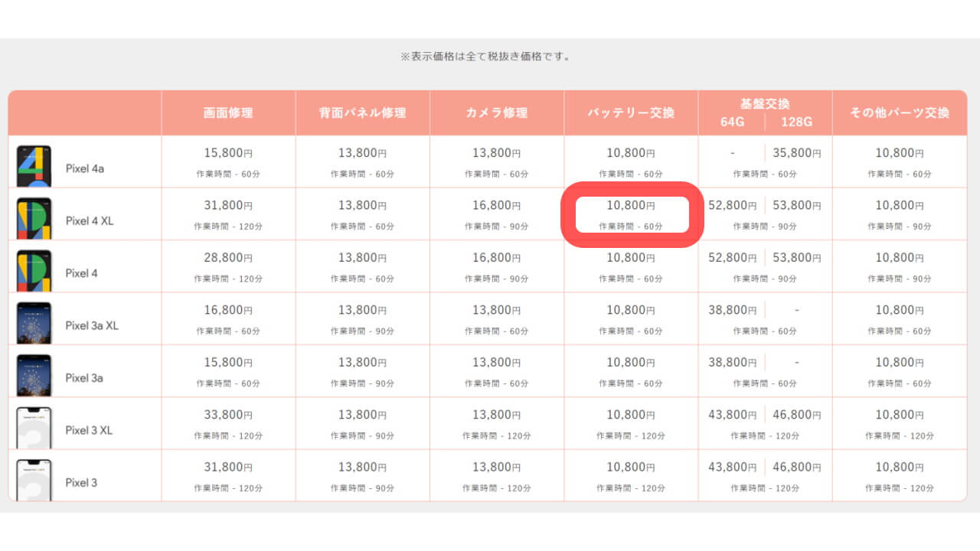Click the Pixel 4 XL phone image

click(x=34, y=219)
